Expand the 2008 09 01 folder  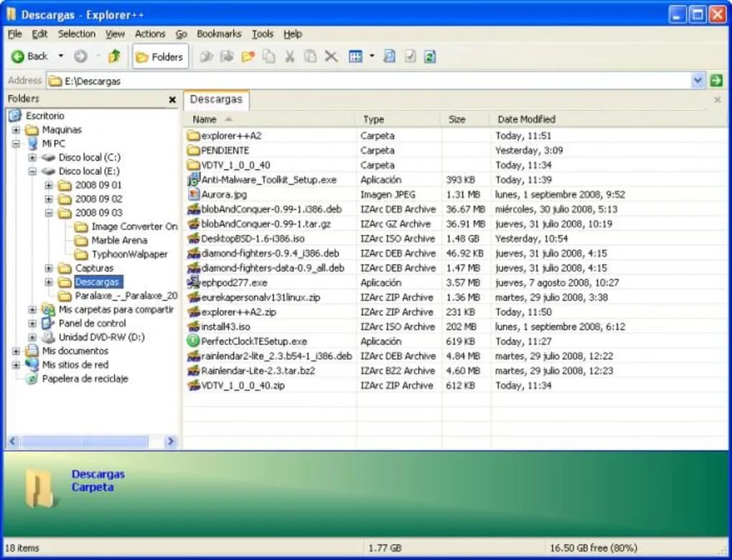(x=49, y=185)
